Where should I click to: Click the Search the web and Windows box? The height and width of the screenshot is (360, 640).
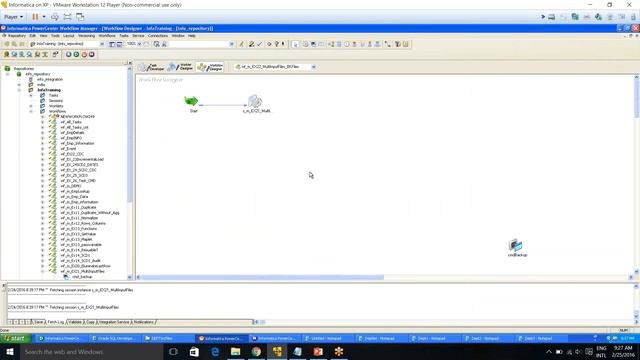pos(91,352)
